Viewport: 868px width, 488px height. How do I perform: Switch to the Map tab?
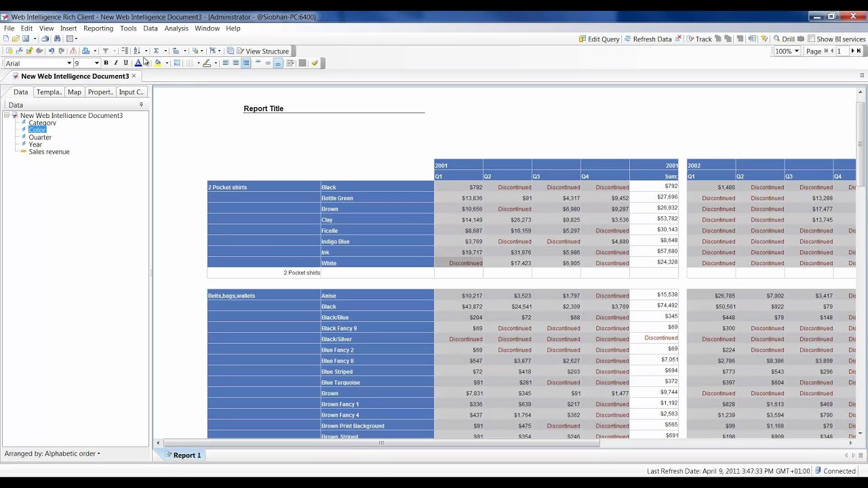tap(75, 92)
